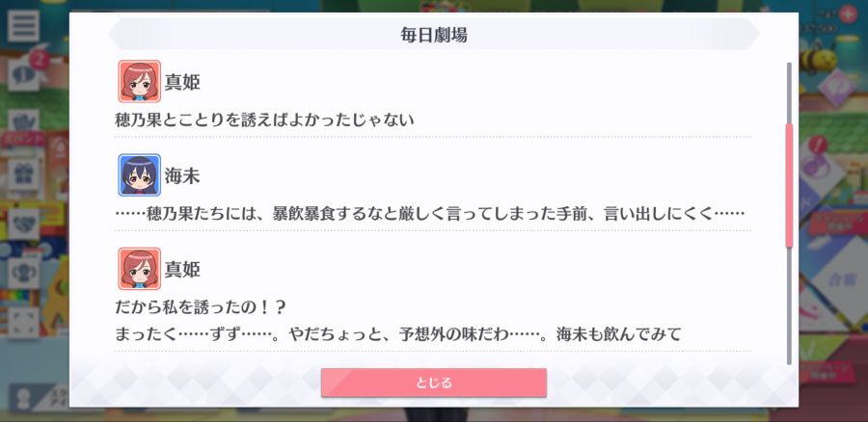Click the four-corner expand fullscreen icon
The height and width of the screenshot is (422, 868).
[x=23, y=323]
